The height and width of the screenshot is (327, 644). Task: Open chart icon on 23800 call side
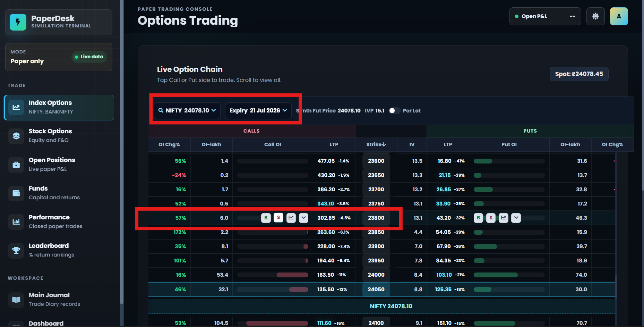(x=291, y=218)
